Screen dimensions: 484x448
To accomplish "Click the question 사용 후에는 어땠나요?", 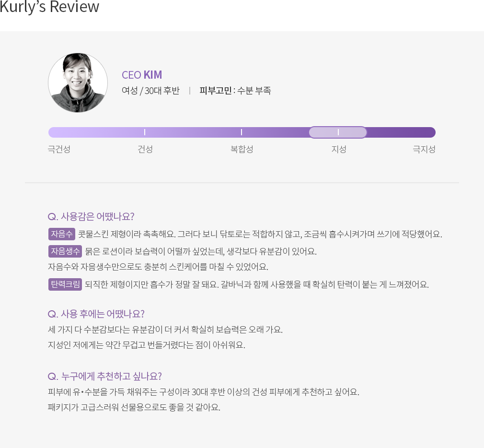I will (x=96, y=314).
